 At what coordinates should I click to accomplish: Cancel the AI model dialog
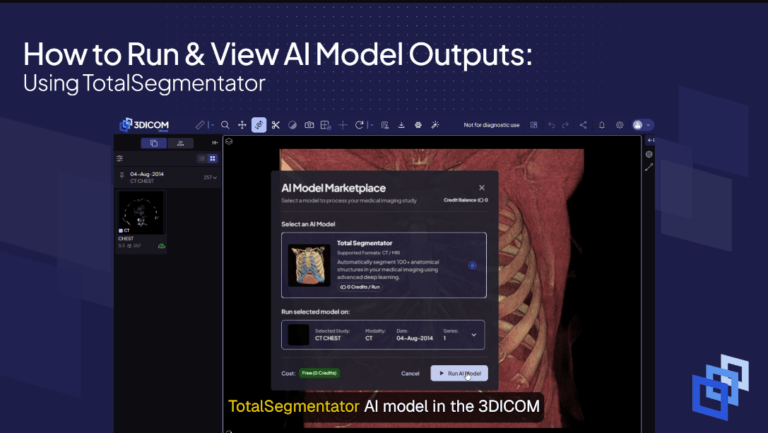pos(410,373)
